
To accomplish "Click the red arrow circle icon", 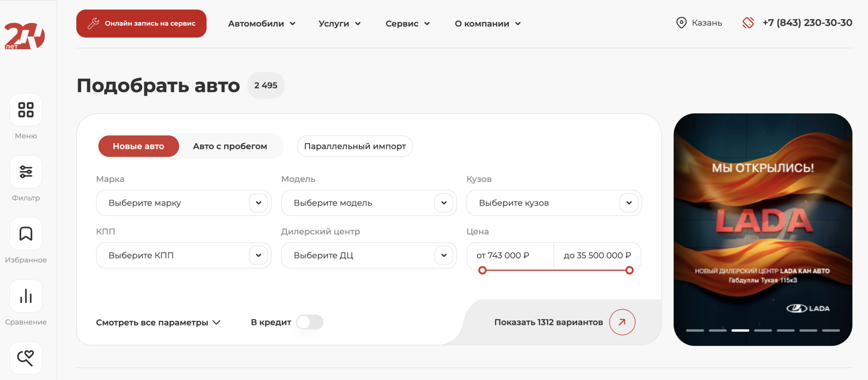I will [x=622, y=322].
